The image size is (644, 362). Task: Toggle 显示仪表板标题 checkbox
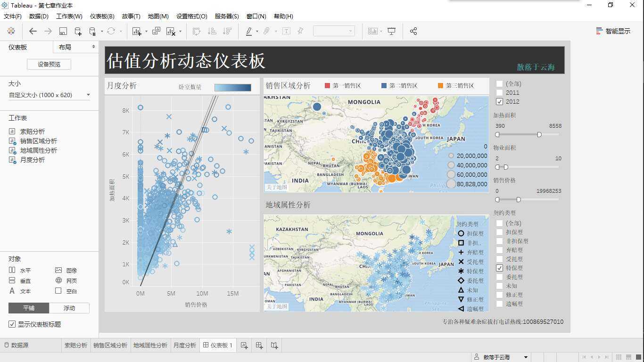tap(12, 324)
